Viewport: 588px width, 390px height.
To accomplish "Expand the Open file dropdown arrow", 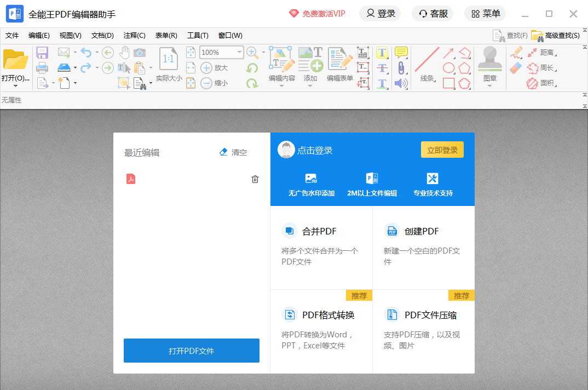I will point(15,85).
